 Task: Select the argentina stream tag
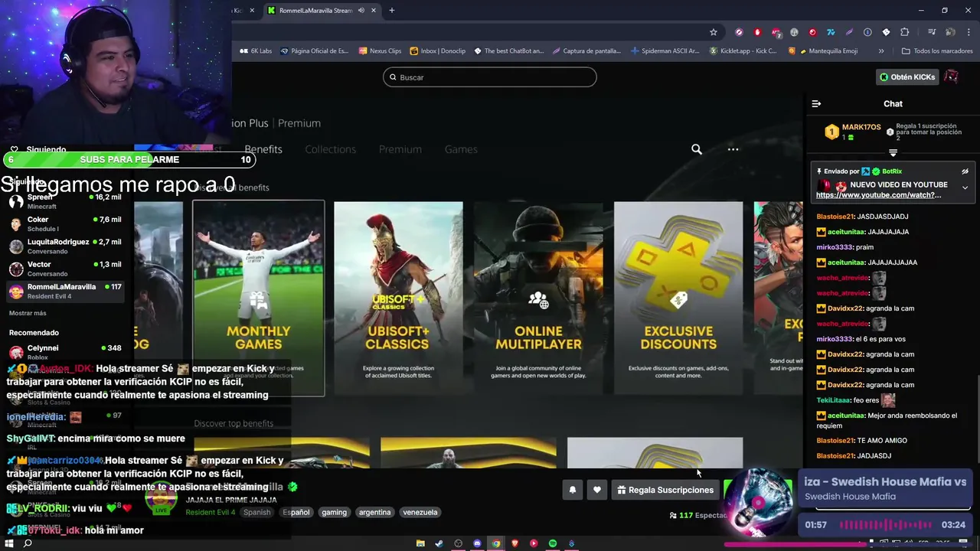click(x=374, y=513)
